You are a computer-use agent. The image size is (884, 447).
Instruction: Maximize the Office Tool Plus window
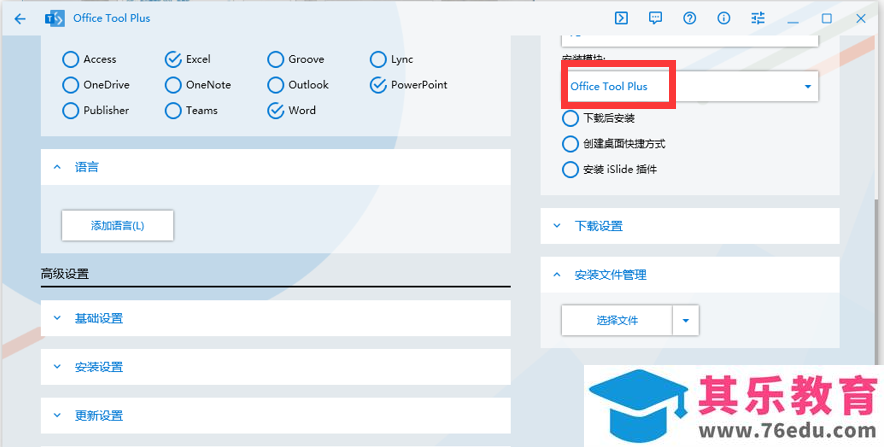tap(826, 19)
